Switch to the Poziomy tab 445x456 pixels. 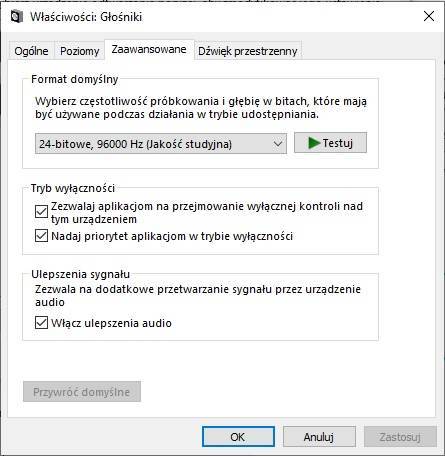click(x=80, y=51)
